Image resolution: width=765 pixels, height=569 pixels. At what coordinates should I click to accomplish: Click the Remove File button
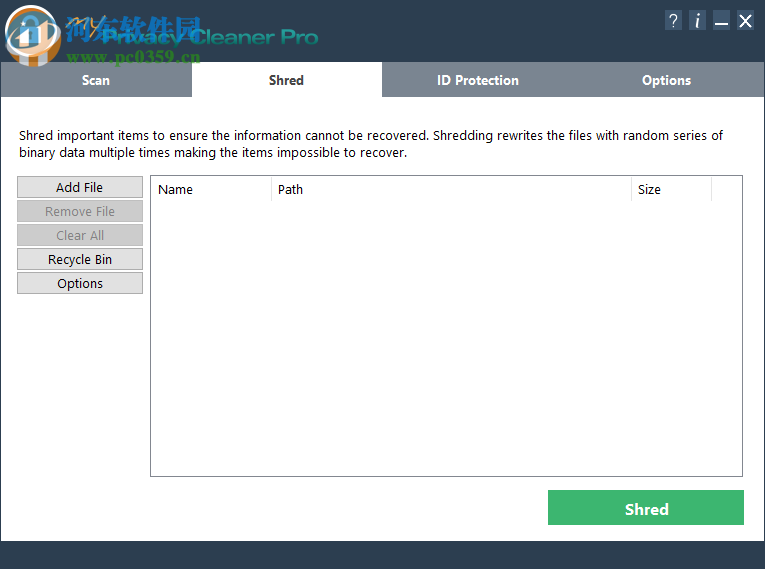pyautogui.click(x=80, y=211)
